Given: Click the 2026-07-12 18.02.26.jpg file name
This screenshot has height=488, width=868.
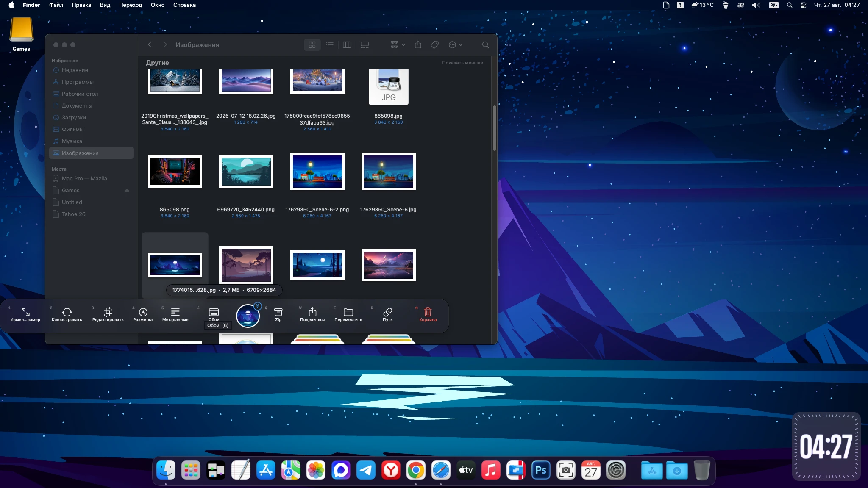Looking at the screenshot, I should 246,116.
